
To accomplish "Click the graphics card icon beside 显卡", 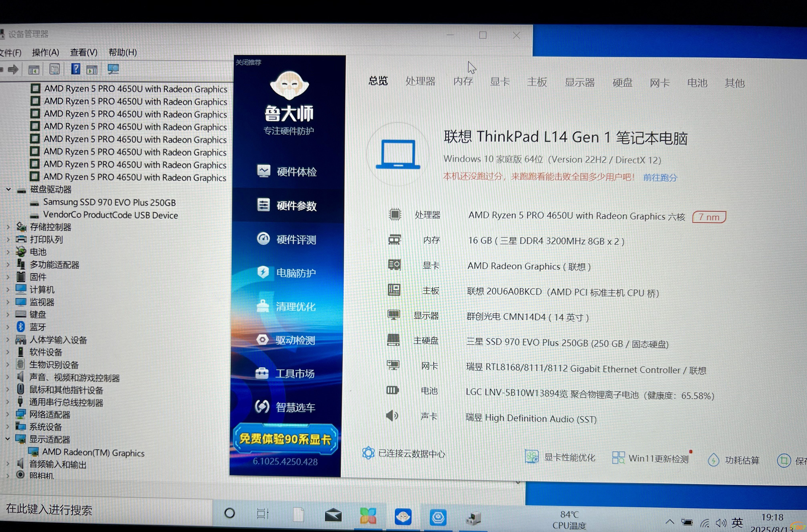I will click(x=394, y=265).
